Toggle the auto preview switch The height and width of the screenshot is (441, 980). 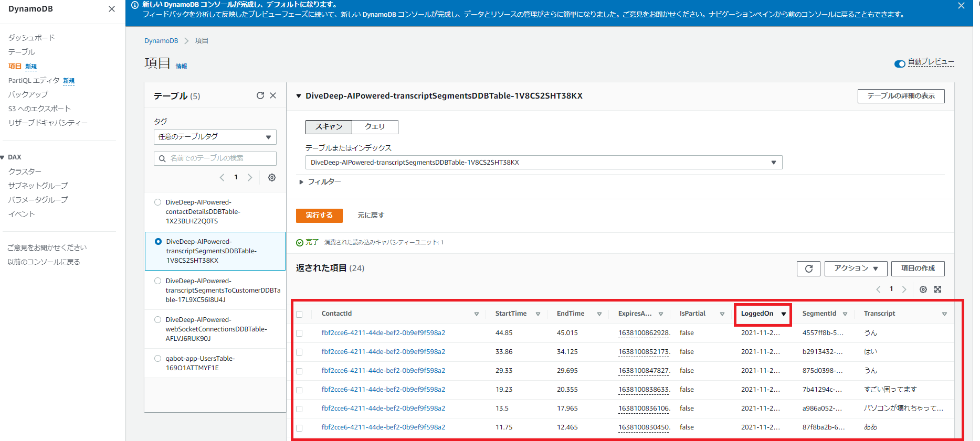coord(900,64)
